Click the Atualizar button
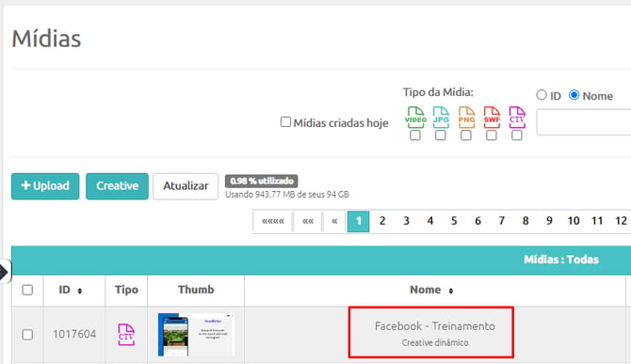The image size is (631, 364). coord(186,186)
